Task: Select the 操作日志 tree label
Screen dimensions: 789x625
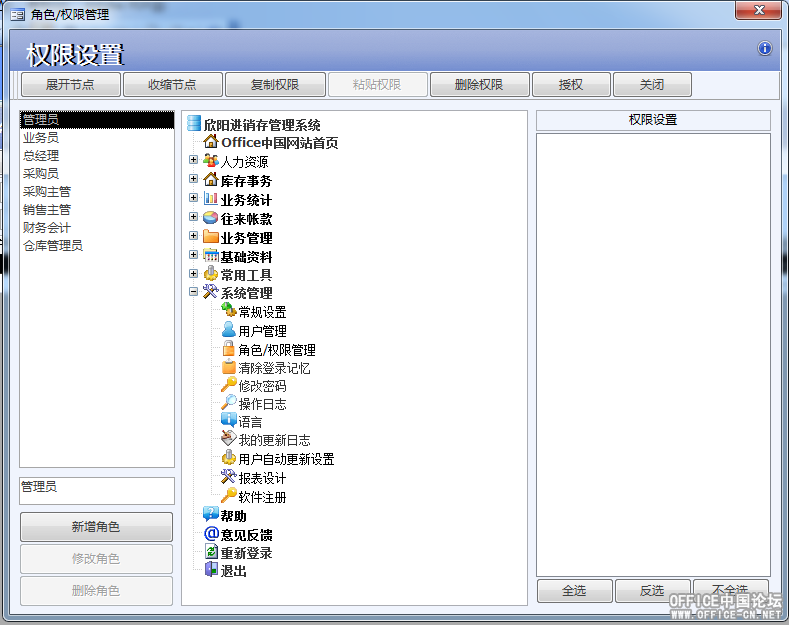Action: click(262, 404)
